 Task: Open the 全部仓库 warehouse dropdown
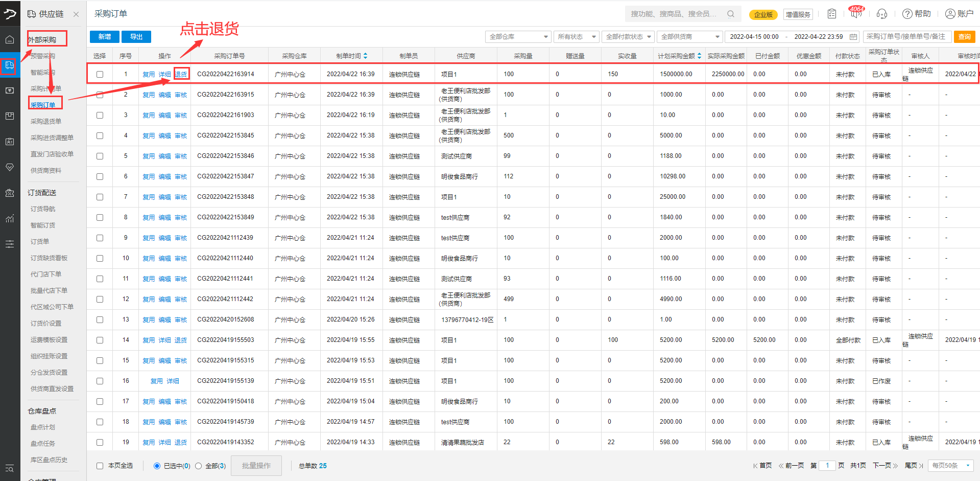(x=518, y=37)
